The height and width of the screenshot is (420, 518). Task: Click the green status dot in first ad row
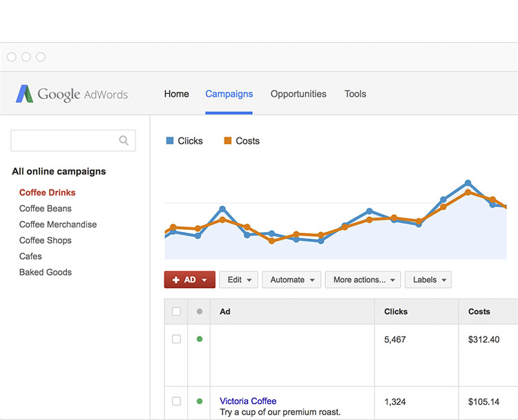click(x=200, y=339)
